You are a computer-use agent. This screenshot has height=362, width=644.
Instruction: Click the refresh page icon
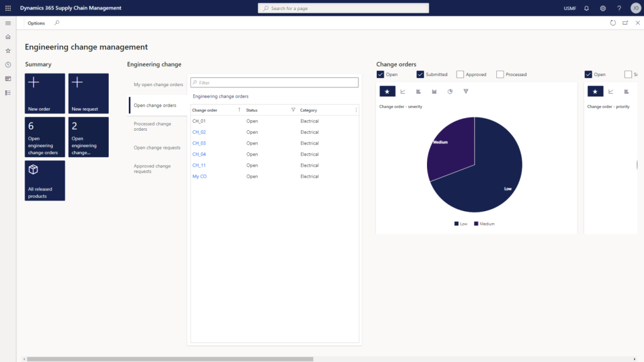click(613, 23)
